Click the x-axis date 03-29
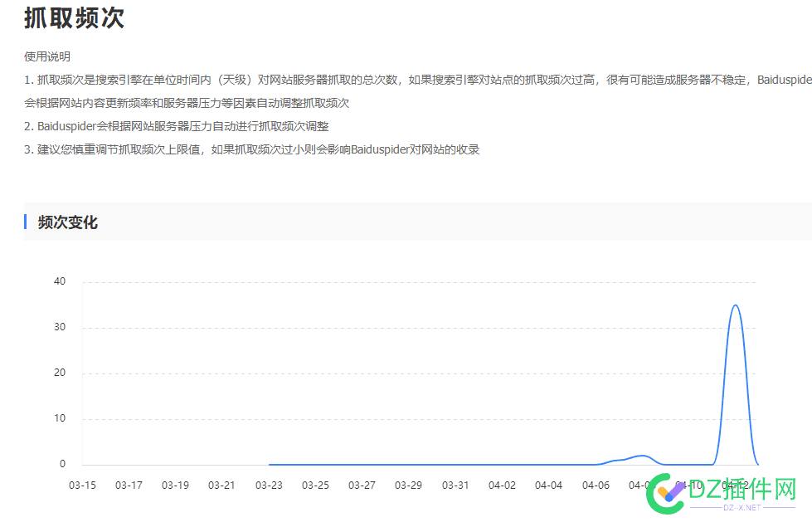Image resolution: width=812 pixels, height=527 pixels. tap(409, 486)
